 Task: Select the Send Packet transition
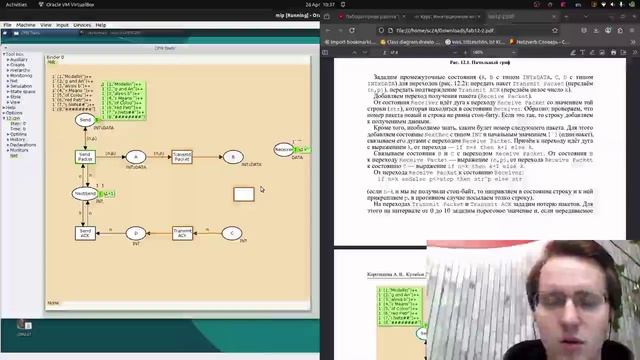click(x=85, y=157)
